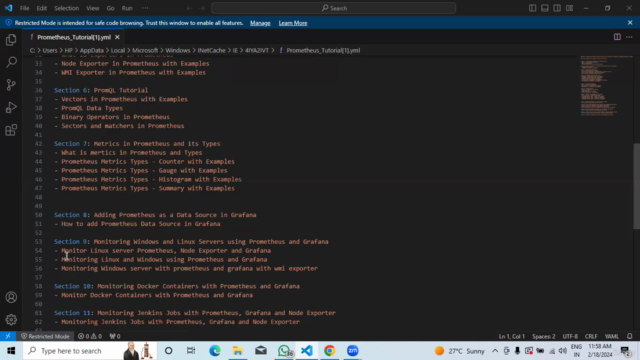Click the VS Code logo icon
640x360 pixels.
pyautogui.click(x=8, y=8)
